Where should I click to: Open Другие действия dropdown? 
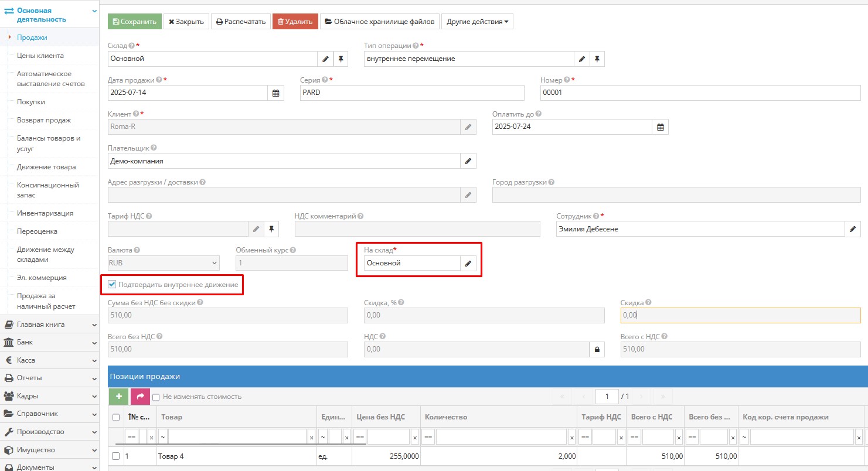click(x=477, y=22)
